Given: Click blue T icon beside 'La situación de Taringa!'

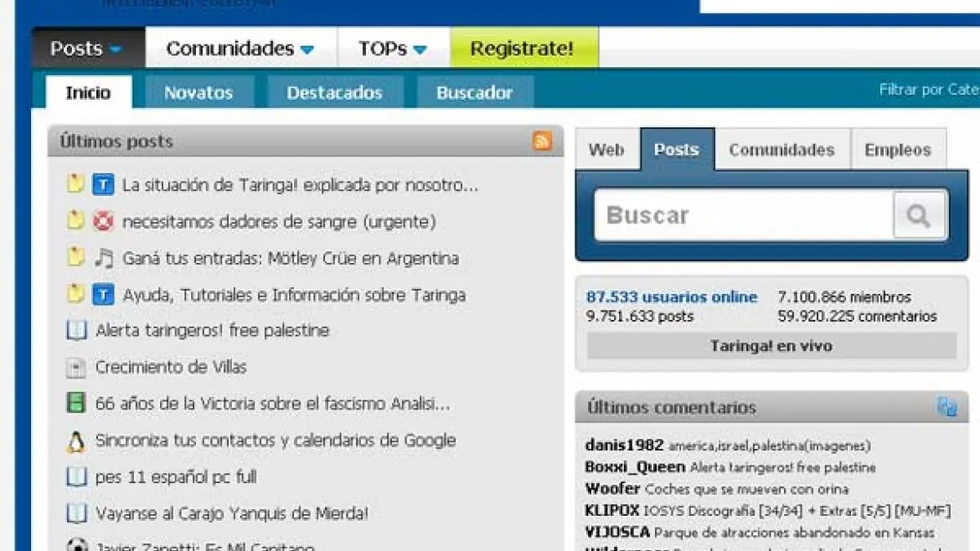Looking at the screenshot, I should click(103, 184).
